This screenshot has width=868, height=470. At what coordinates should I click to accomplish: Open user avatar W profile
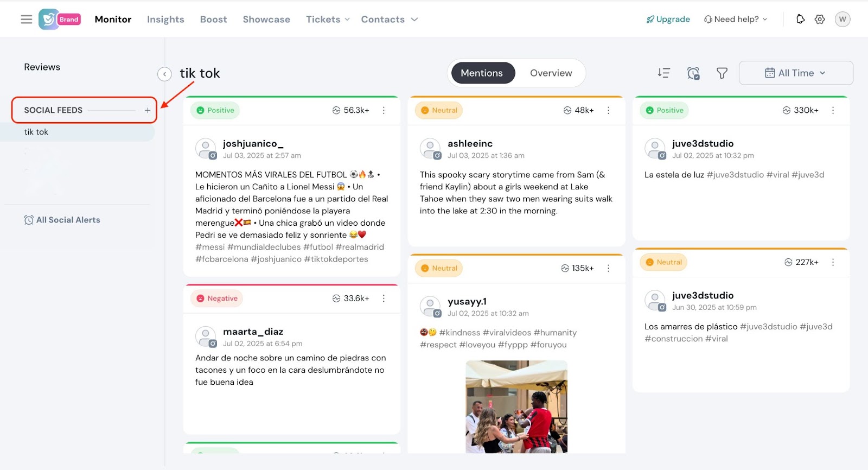tap(842, 20)
